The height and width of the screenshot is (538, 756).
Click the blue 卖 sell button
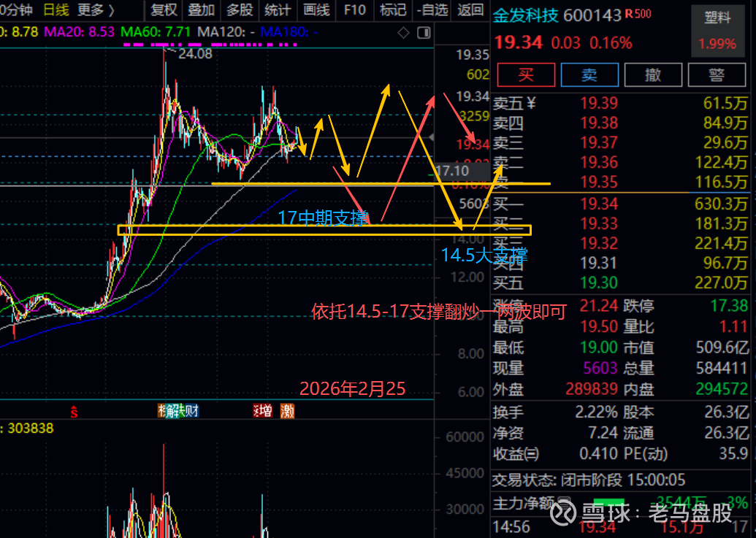point(589,75)
